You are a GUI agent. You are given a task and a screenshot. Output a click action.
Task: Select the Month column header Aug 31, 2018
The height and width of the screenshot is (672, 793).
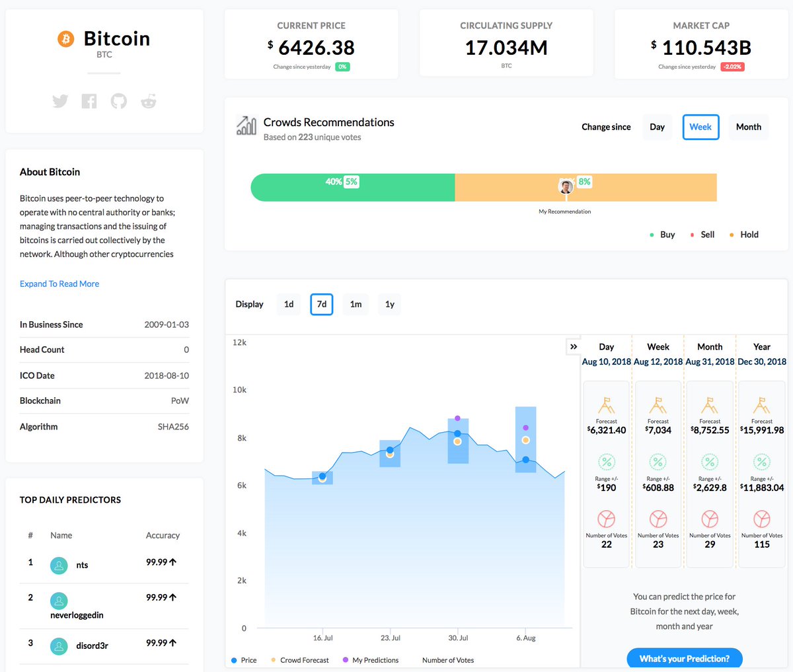(710, 361)
